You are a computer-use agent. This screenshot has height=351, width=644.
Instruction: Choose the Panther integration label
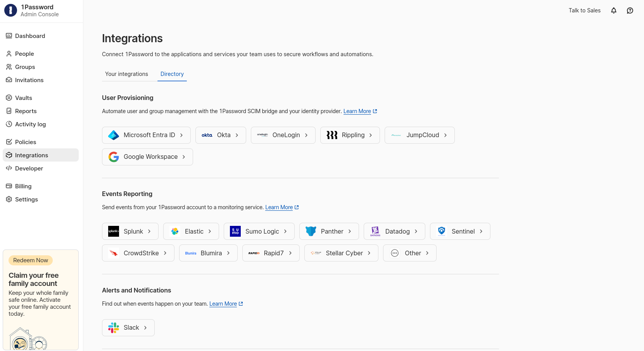(332, 231)
